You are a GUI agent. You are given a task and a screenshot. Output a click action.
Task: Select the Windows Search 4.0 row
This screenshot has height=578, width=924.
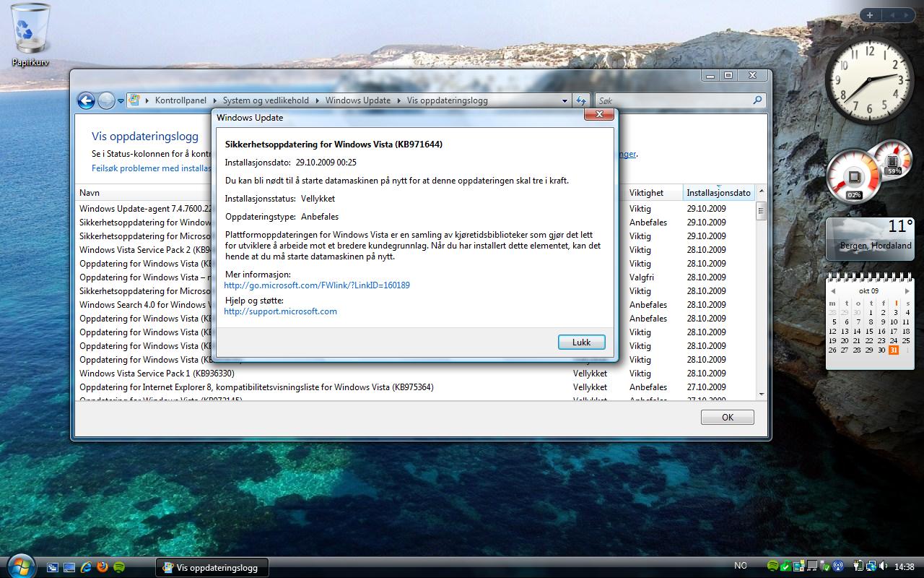[145, 305]
